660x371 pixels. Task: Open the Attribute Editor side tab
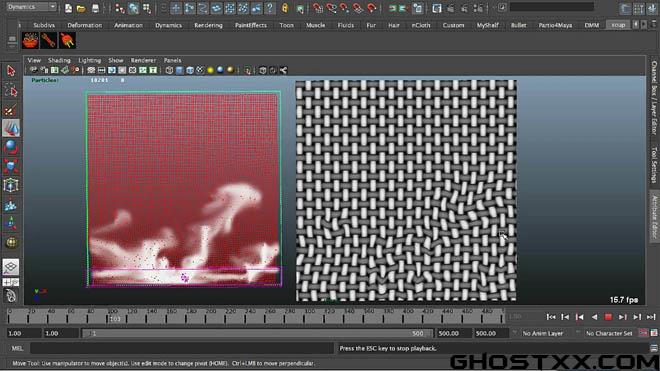(x=654, y=217)
